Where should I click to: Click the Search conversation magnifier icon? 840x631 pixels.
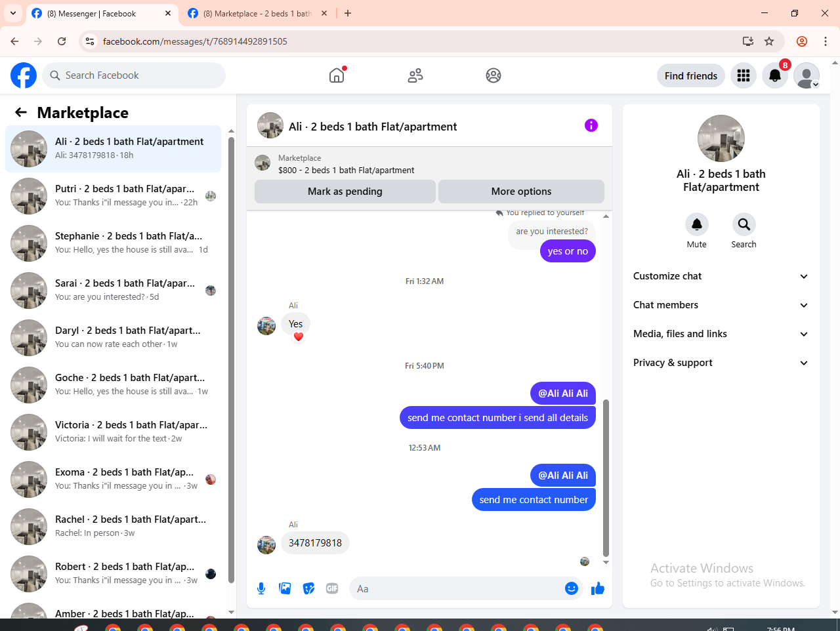[744, 224]
